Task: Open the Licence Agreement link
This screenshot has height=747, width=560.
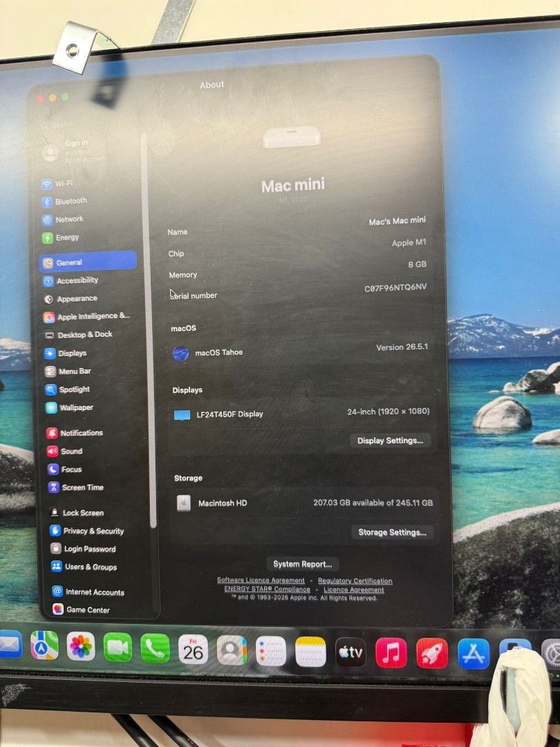Action: [353, 589]
